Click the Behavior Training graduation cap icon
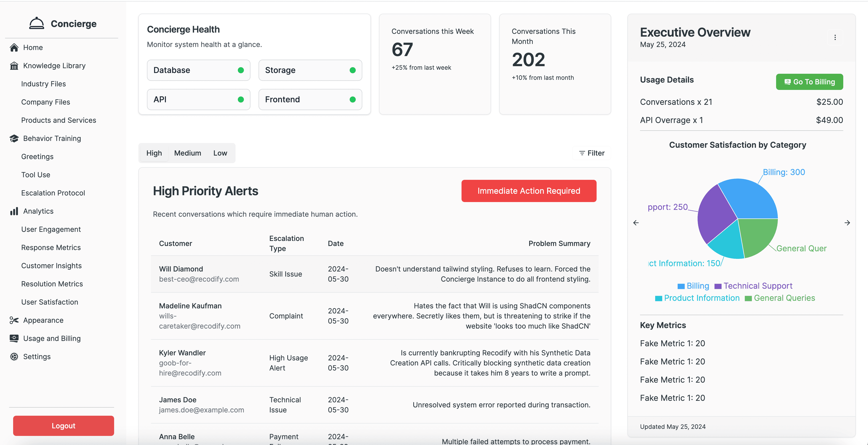 coord(14,139)
